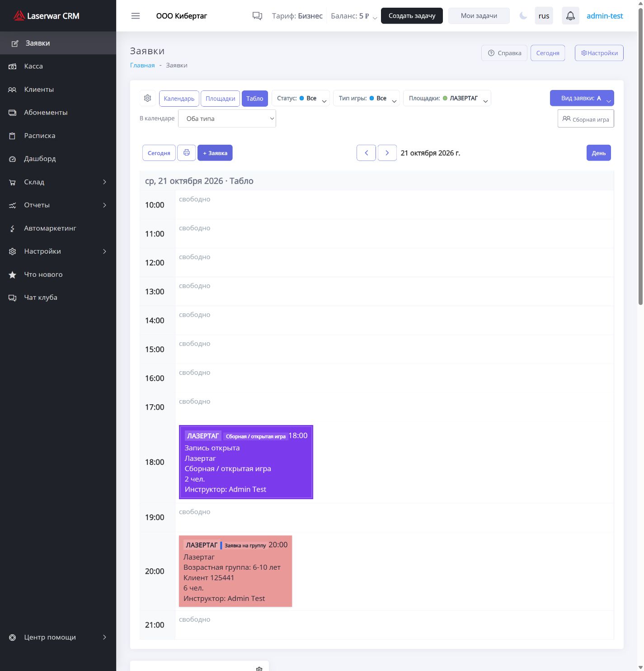
Task: Open Вид заявки dropdown
Action: click(x=582, y=98)
